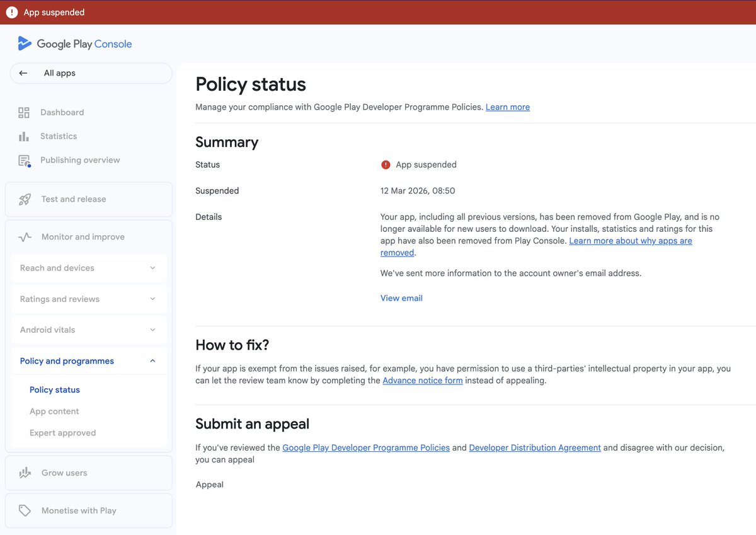Select Test and release in the sidebar

tap(88, 199)
